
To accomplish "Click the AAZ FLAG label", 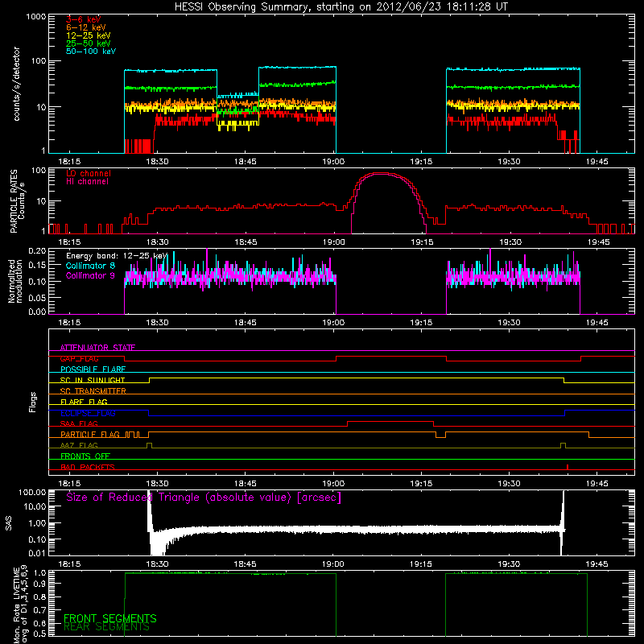I will (x=79, y=445).
